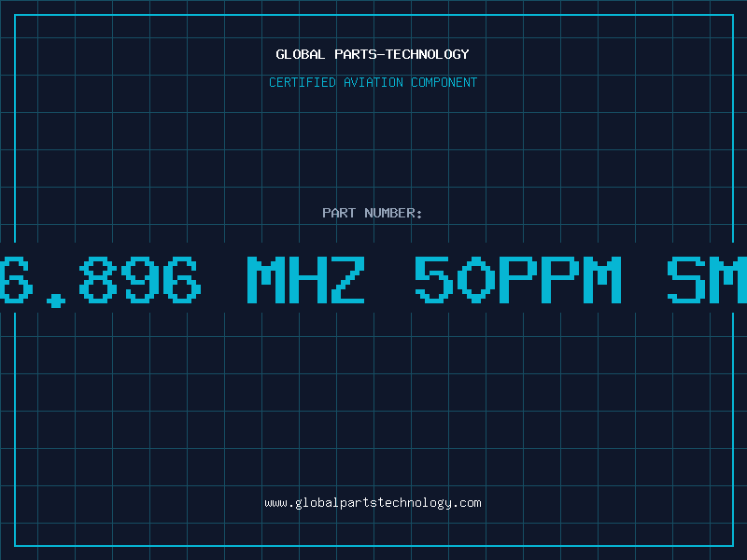Click the CERTIFIED AVIATION COMPONENT subtitle
Image resolution: width=747 pixels, height=560 pixels.
(x=373, y=82)
